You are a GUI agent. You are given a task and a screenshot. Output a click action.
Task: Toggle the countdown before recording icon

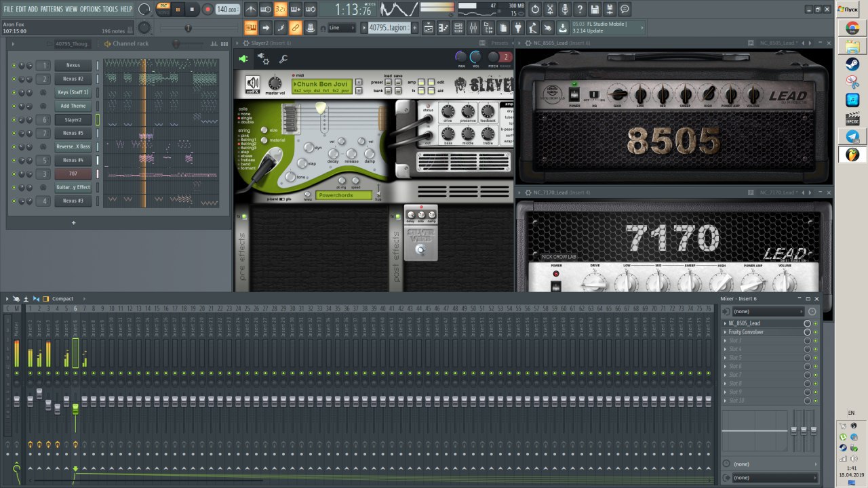pos(281,9)
